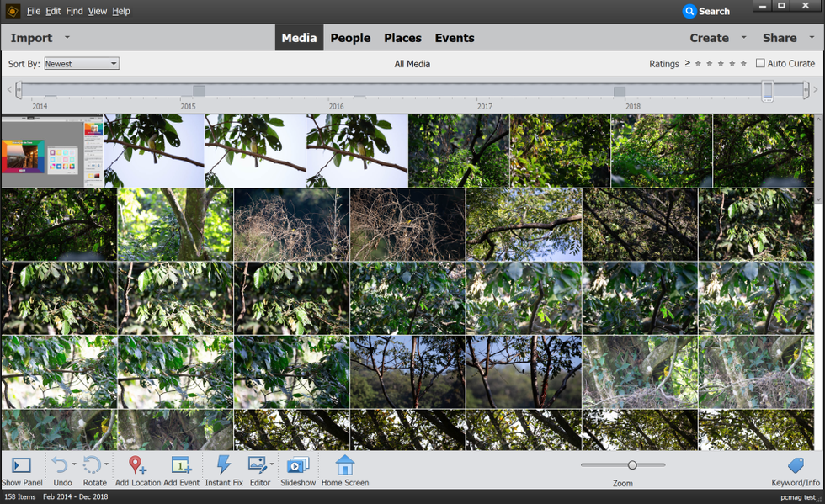Open the Sort By Newest dropdown

[82, 64]
